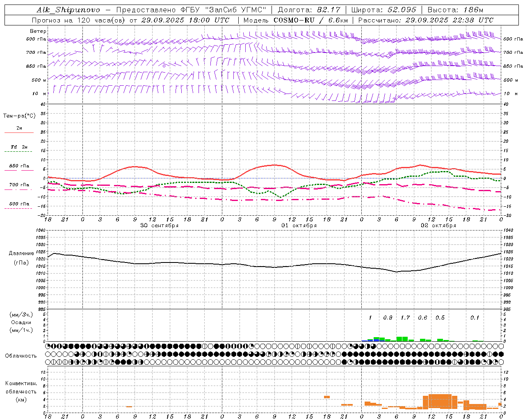The width and height of the screenshot is (525, 420).
Task: Click the 0.6 precipitation amount
Action: 422,317
